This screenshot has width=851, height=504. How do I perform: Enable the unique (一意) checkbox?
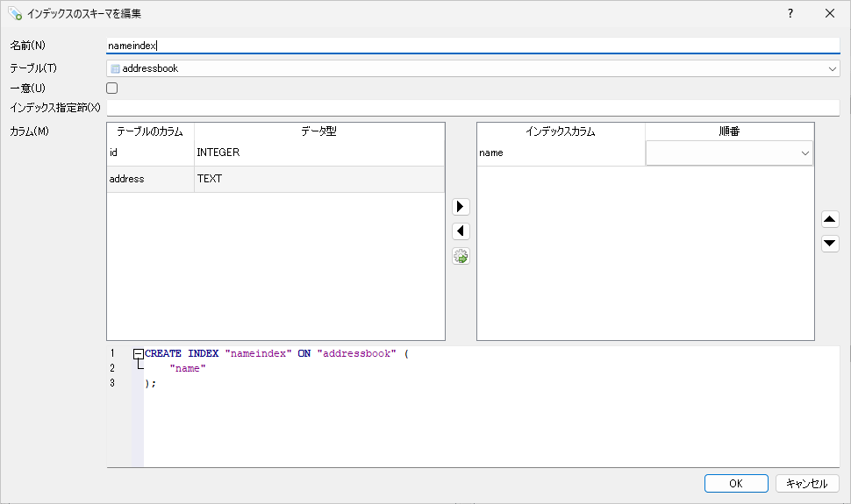112,88
